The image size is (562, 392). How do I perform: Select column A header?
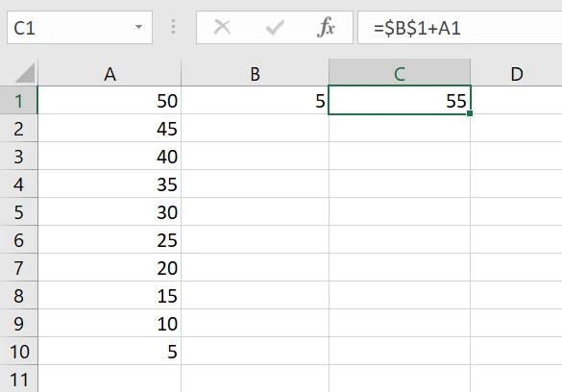tap(110, 74)
